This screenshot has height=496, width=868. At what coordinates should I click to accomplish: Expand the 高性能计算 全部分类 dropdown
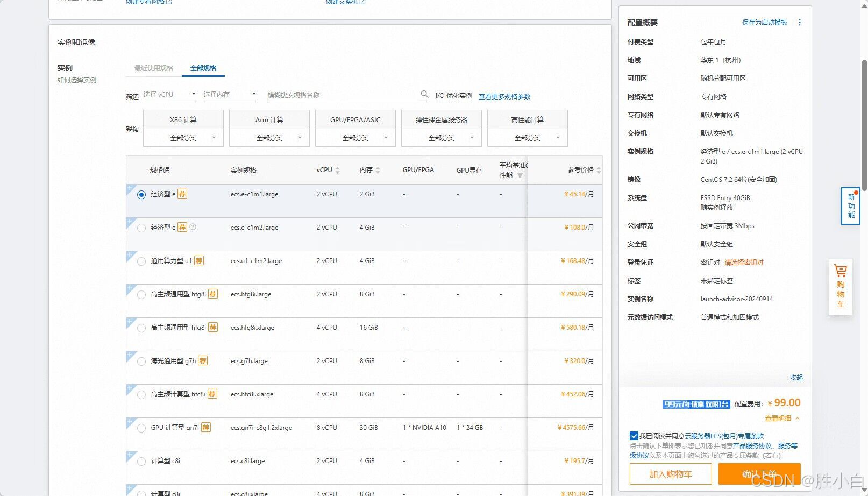click(x=528, y=138)
